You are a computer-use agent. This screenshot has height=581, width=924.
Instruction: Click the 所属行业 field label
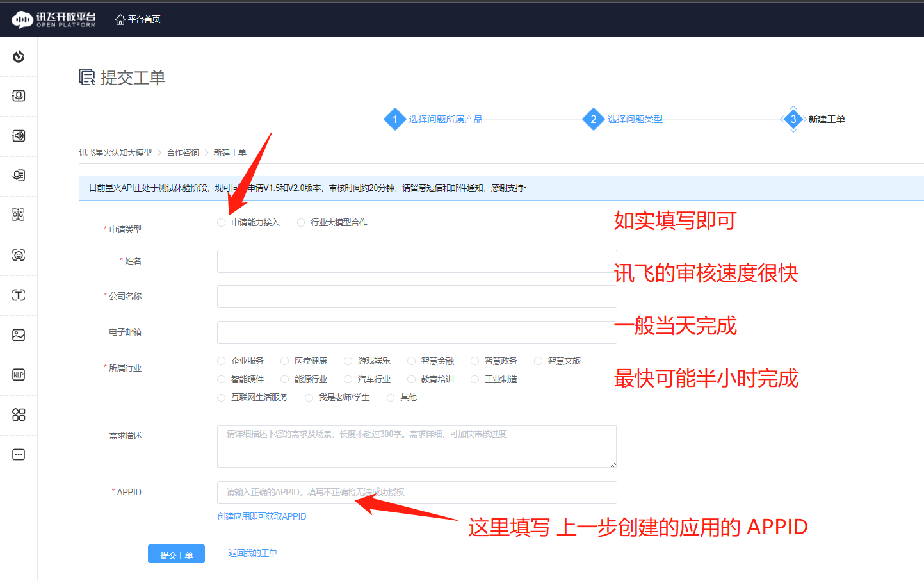click(125, 368)
